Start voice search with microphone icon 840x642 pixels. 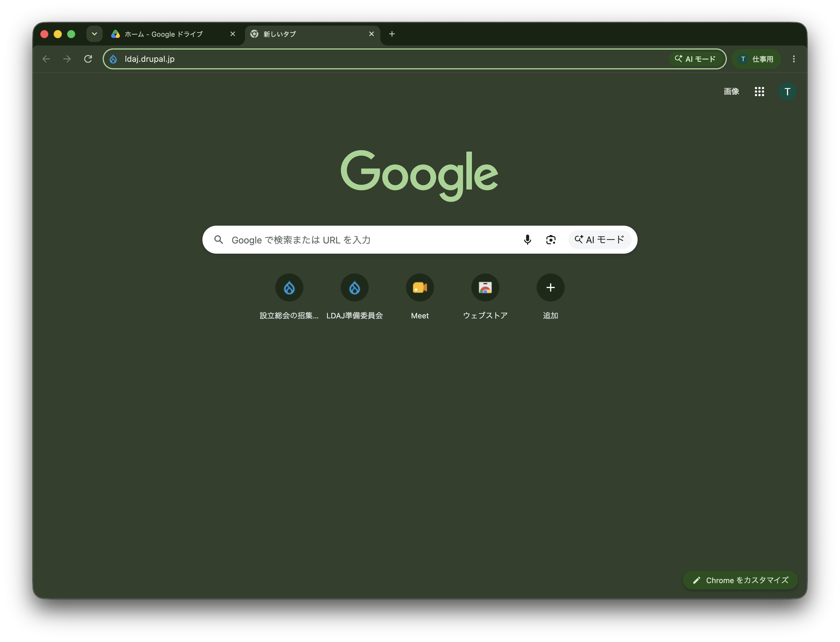coord(527,240)
